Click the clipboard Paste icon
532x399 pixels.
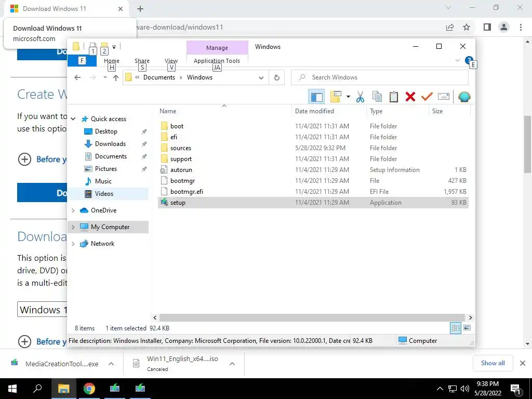click(394, 97)
